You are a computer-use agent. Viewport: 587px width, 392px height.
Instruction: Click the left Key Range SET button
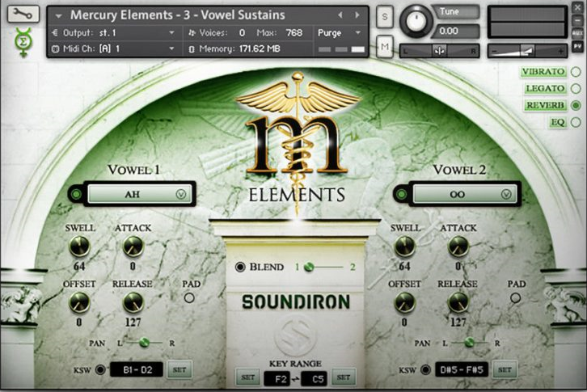(248, 377)
